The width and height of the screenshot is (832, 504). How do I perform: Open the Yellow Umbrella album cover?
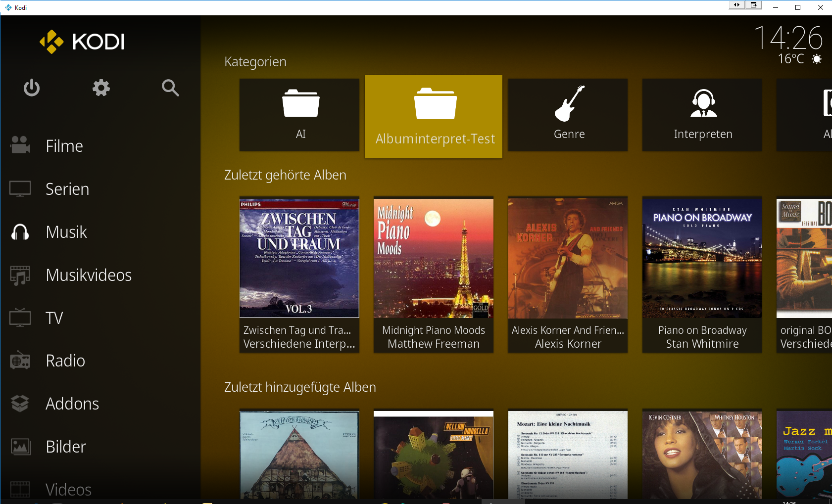(434, 455)
